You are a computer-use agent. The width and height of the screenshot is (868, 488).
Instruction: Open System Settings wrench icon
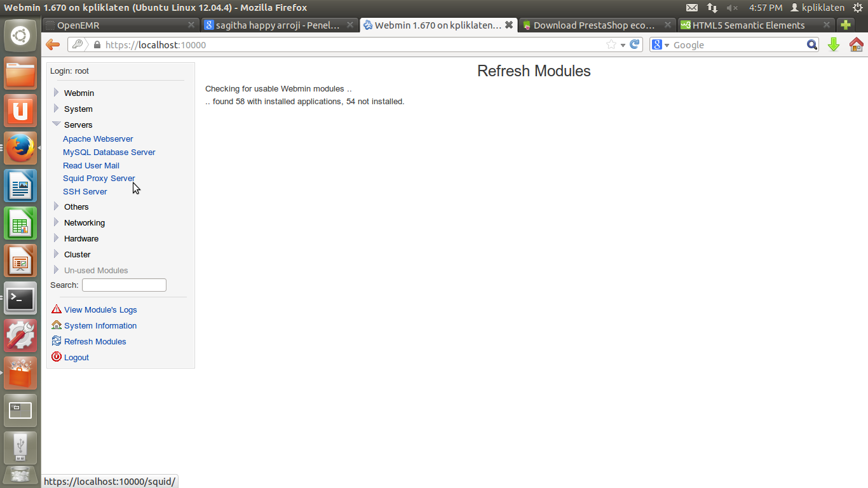[x=20, y=335]
